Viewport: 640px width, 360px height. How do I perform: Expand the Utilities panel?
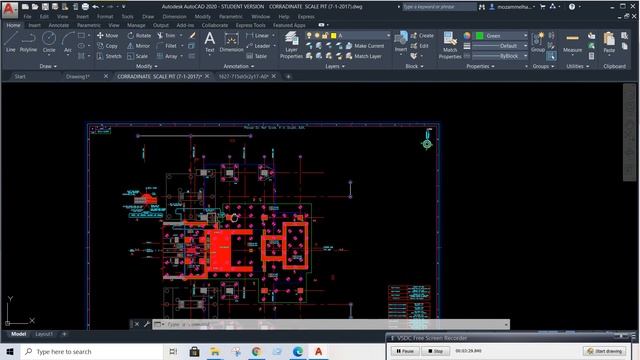click(x=578, y=66)
